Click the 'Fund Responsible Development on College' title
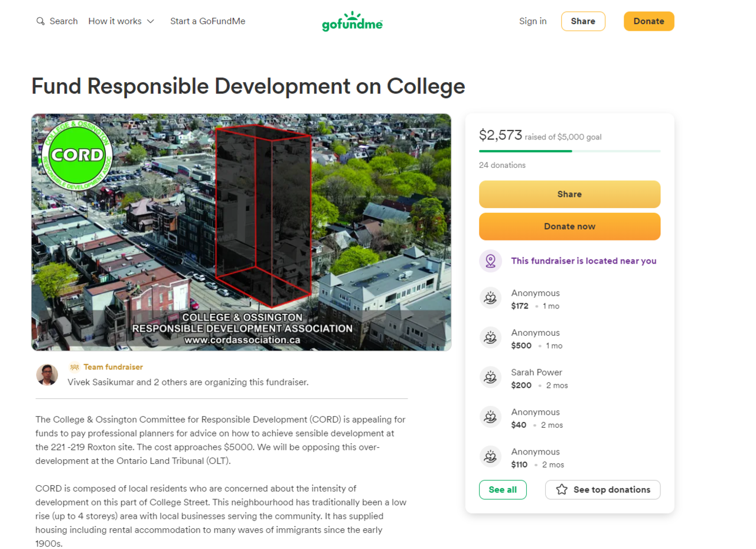The height and width of the screenshot is (549, 756). pos(248,86)
